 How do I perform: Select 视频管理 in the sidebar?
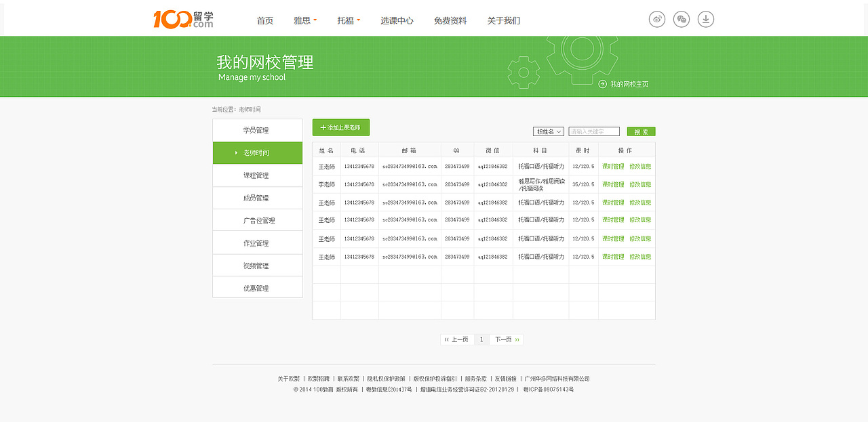click(x=258, y=266)
